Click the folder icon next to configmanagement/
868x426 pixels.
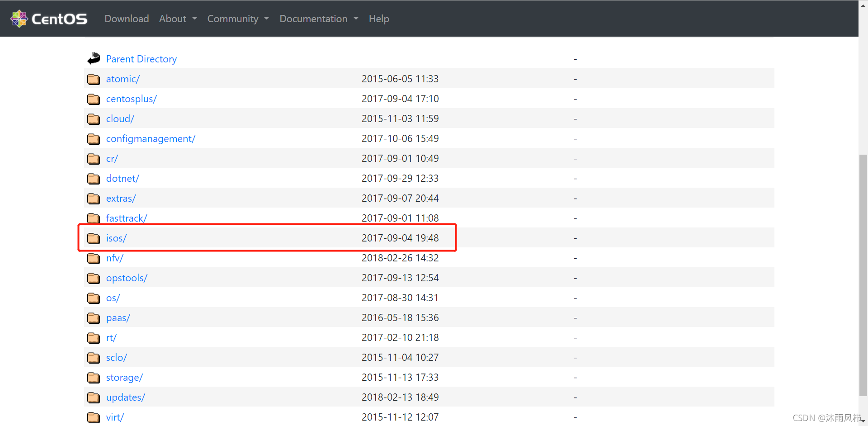click(94, 139)
